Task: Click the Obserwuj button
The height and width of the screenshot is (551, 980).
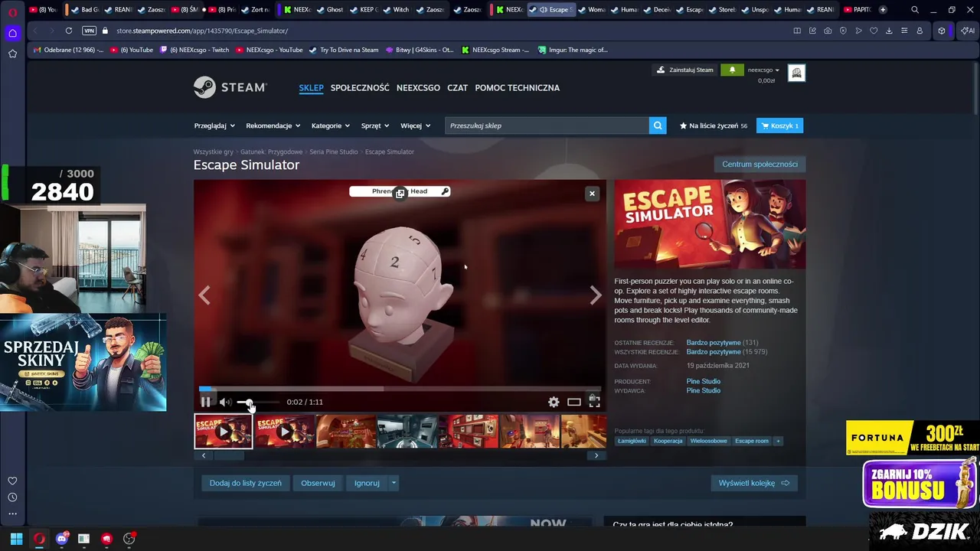Action: (x=318, y=483)
